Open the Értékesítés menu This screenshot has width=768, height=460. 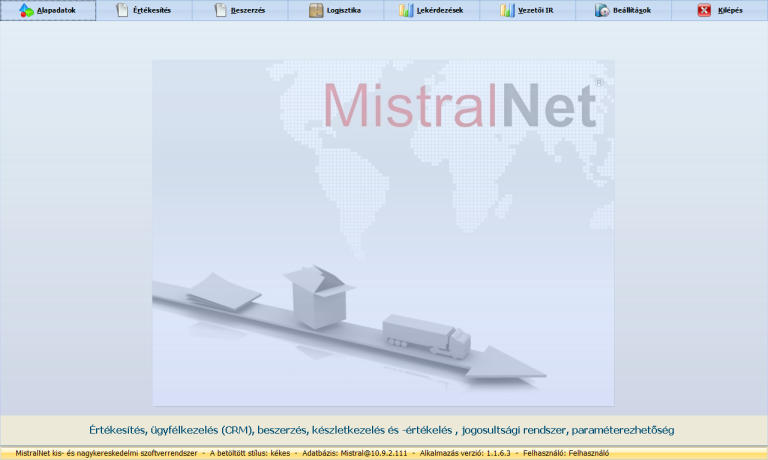[144, 10]
